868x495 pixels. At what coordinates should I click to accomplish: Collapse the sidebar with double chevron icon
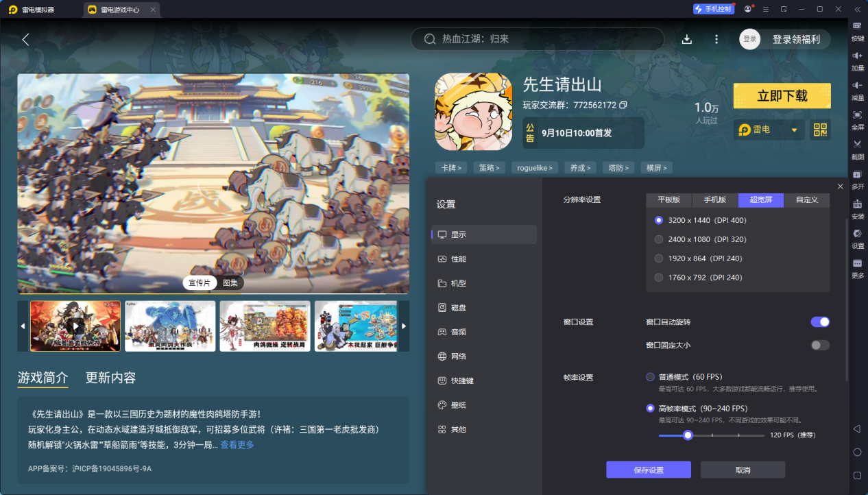coord(857,9)
